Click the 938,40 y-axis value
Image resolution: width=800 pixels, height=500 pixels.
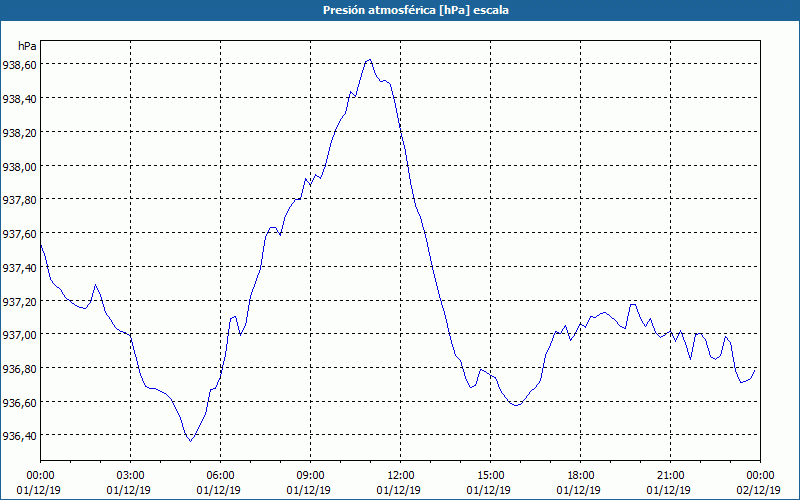[x=19, y=98]
